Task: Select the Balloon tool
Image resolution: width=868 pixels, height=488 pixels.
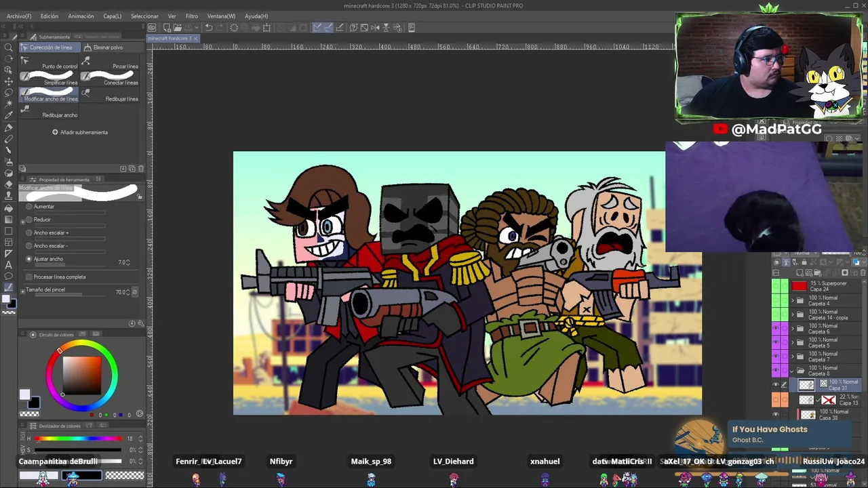Action: [9, 277]
